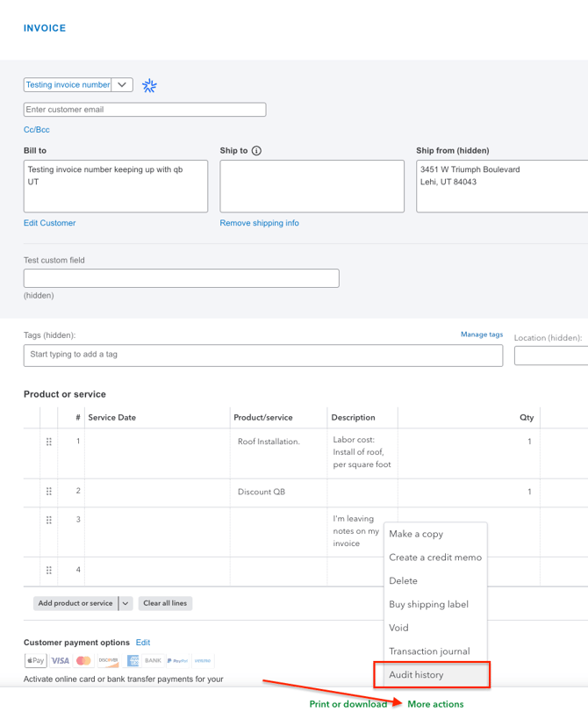This screenshot has height=719, width=588.
Task: Click the Ship to info icon
Action: (256, 151)
